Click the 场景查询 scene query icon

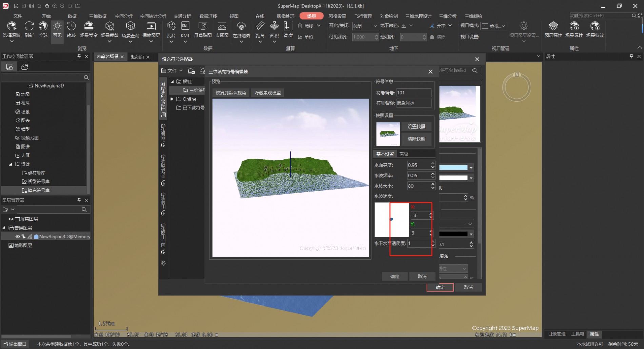pyautogui.click(x=130, y=26)
